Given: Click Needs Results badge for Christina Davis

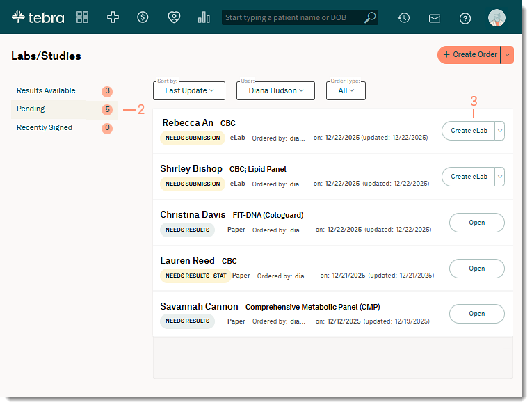Looking at the screenshot, I should (x=187, y=230).
